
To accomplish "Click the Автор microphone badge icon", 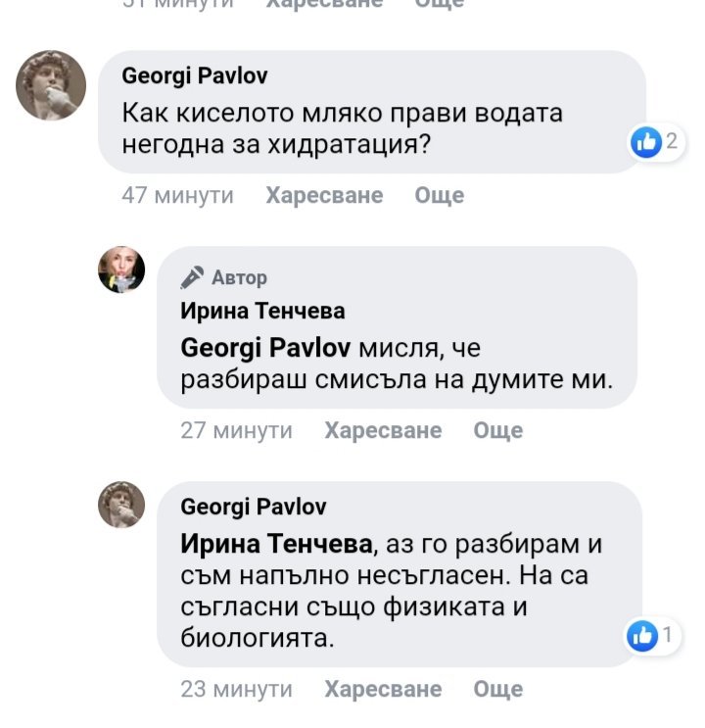I will click(x=193, y=277).
